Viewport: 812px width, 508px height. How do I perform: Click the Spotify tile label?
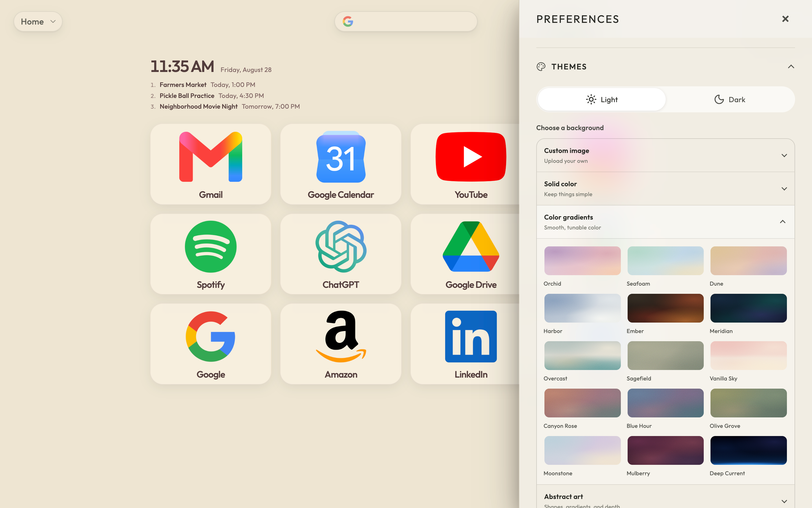coord(211,285)
